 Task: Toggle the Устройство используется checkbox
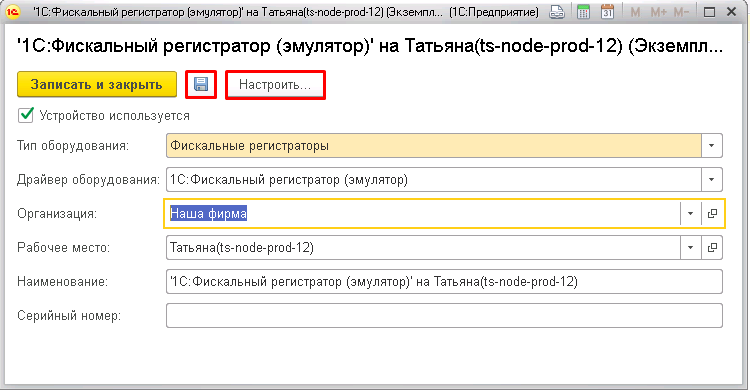[25, 115]
